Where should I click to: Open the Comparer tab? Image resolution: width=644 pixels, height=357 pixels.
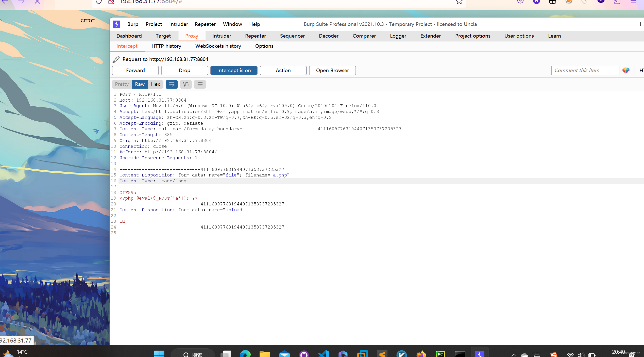tap(364, 36)
